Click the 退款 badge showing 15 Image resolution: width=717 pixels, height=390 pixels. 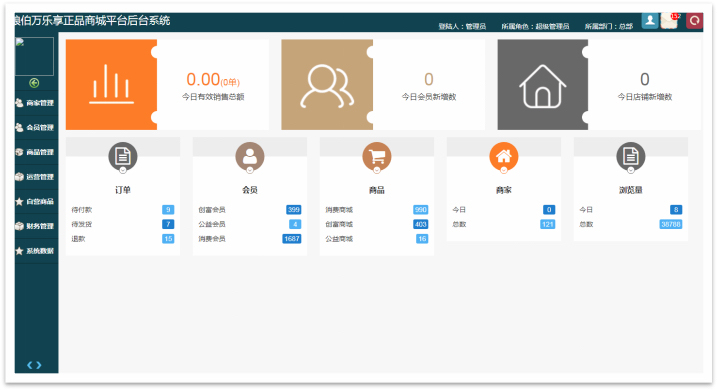click(x=168, y=239)
